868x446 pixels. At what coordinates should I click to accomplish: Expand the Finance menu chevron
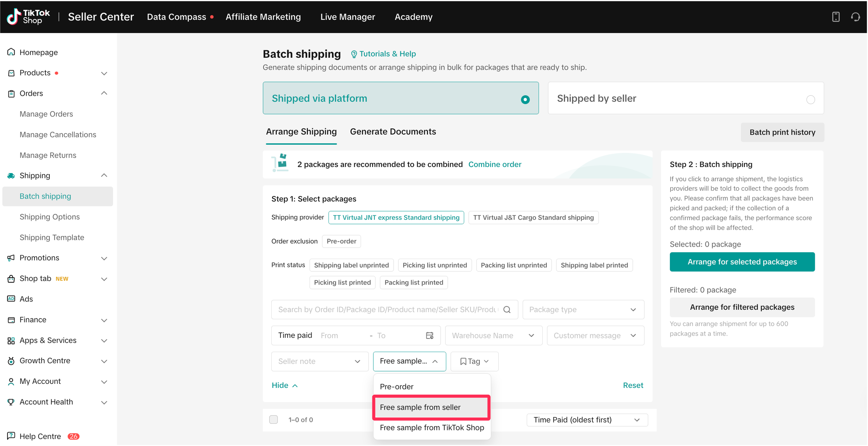(x=104, y=320)
